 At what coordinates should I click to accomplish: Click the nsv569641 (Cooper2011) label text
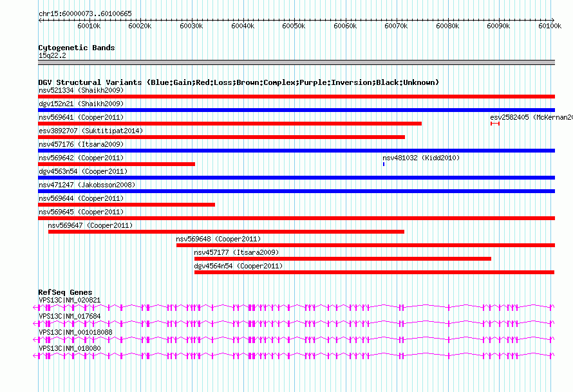pyautogui.click(x=81, y=117)
